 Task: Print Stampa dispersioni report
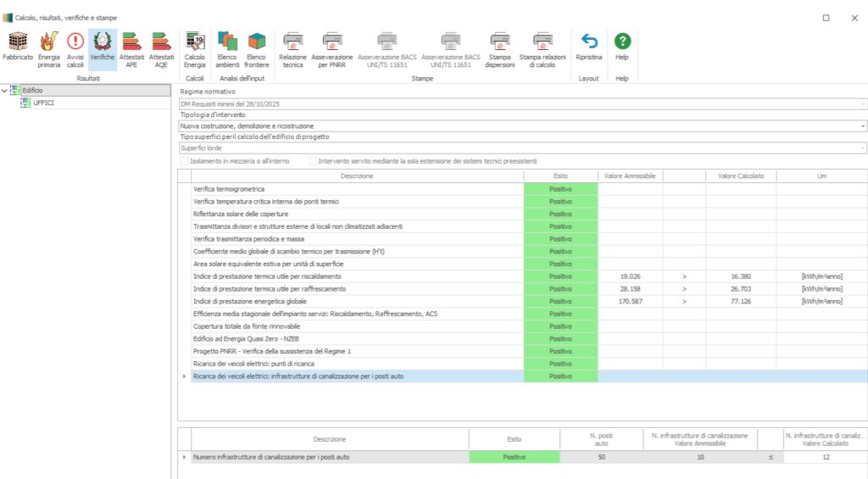500,42
